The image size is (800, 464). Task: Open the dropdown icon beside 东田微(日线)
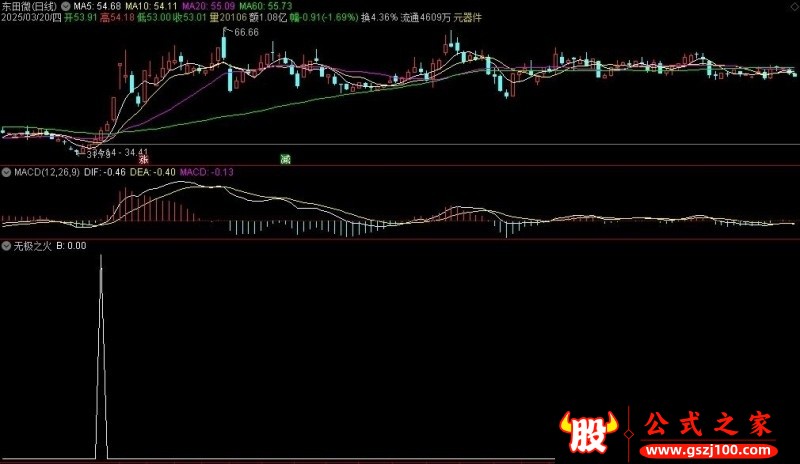66,7
